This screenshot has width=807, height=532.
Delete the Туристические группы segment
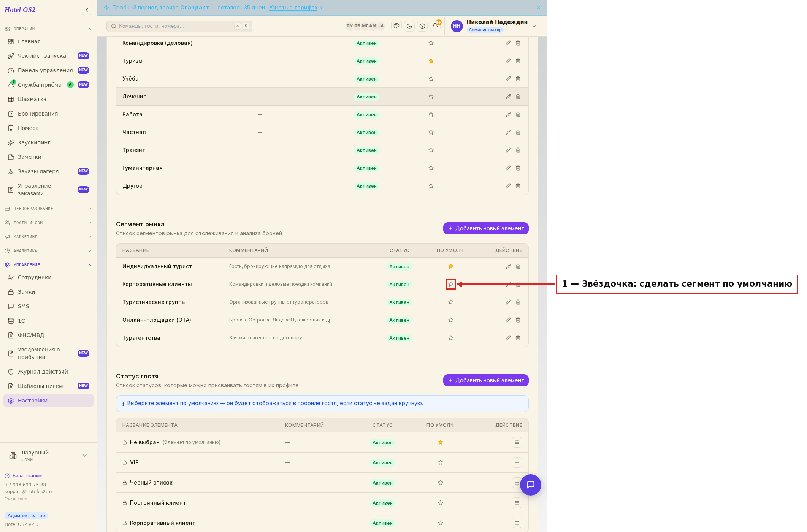(x=518, y=302)
